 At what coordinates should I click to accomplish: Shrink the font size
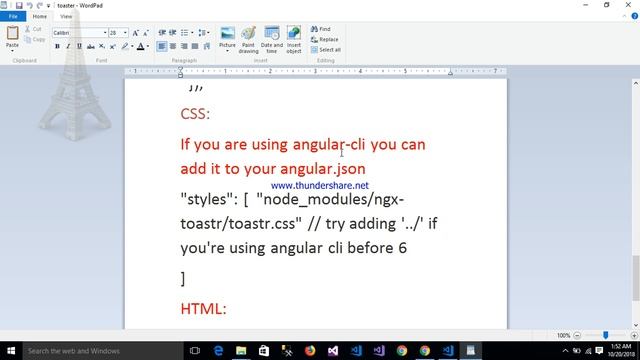coord(146,33)
